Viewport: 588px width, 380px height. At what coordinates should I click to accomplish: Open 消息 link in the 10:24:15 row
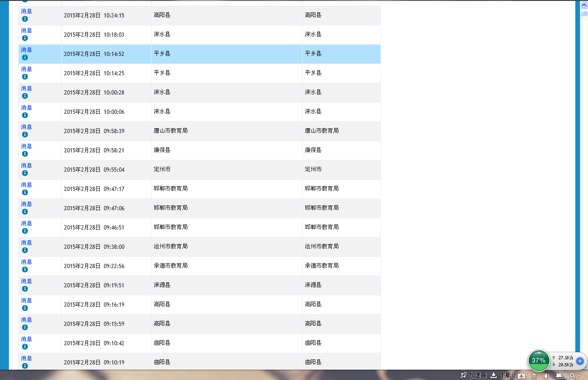pos(26,11)
